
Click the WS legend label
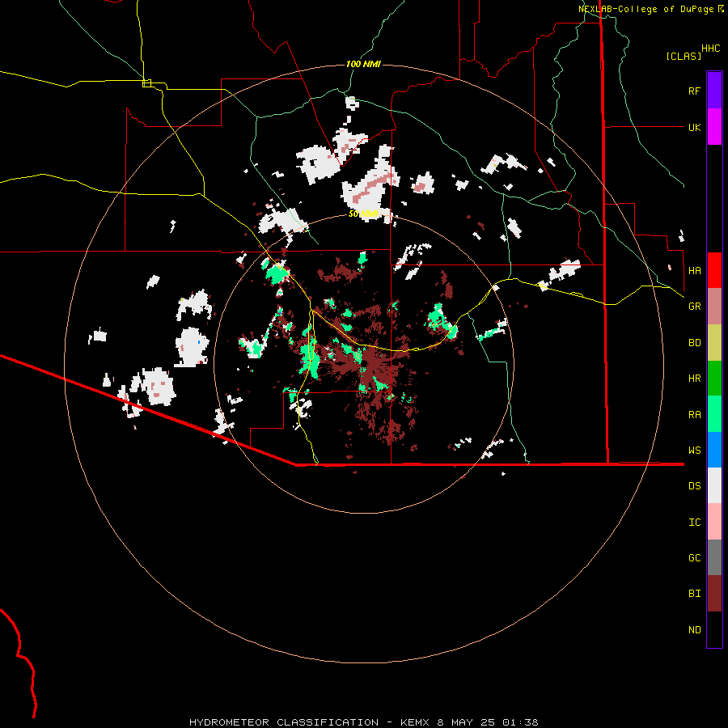[x=694, y=451]
